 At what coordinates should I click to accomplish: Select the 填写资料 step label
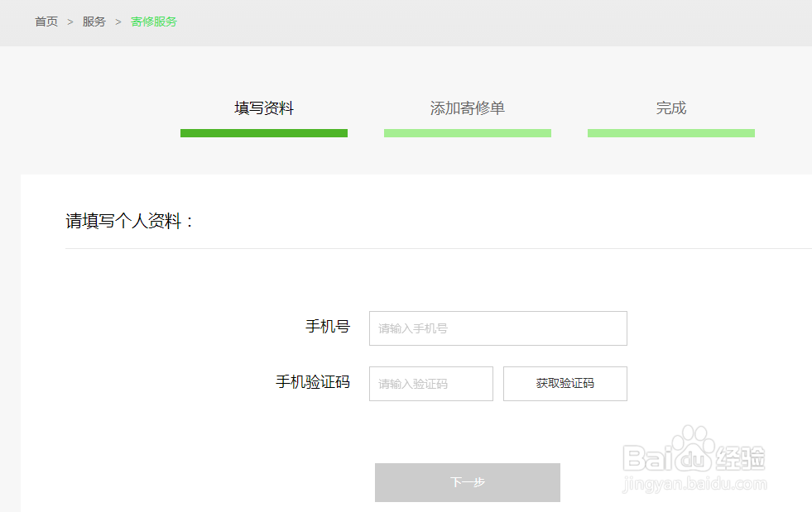pos(263,108)
